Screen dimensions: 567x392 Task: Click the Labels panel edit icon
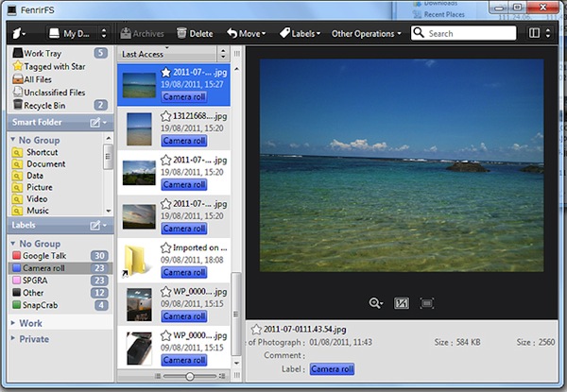tap(94, 226)
